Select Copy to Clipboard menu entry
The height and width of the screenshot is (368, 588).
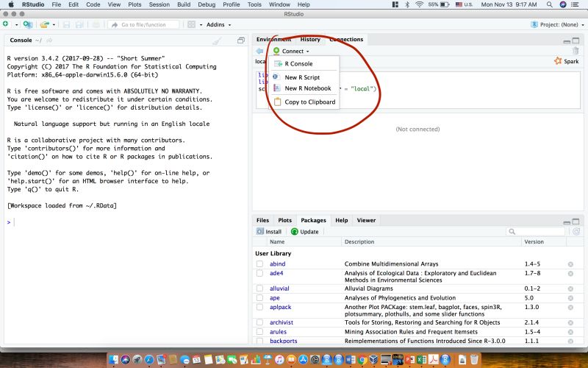click(304, 102)
